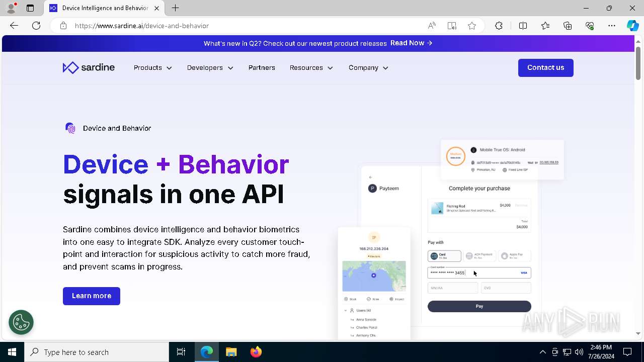Show hidden system tray icons

(x=542, y=352)
